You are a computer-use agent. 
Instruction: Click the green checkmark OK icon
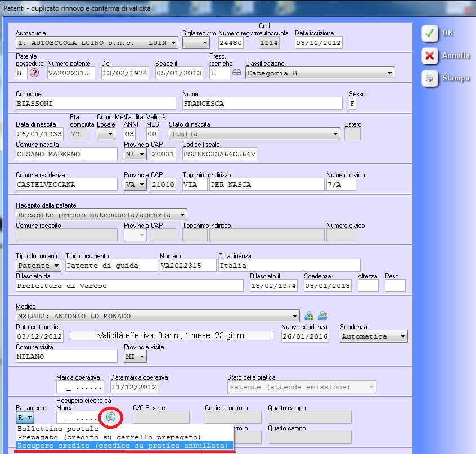pyautogui.click(x=430, y=33)
